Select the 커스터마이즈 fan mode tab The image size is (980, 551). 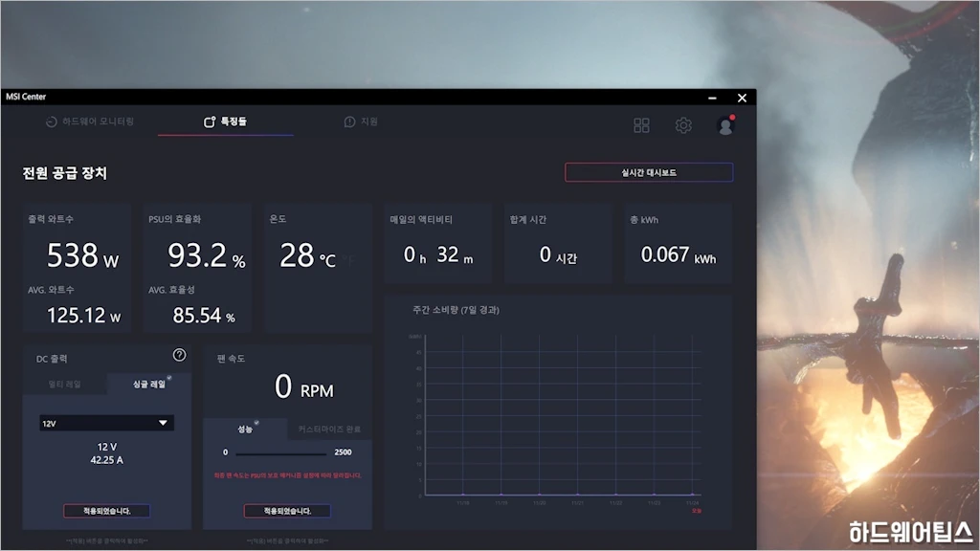(x=329, y=430)
